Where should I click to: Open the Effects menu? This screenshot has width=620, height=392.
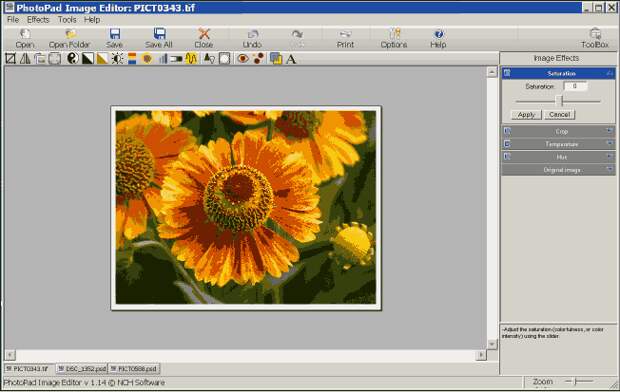click(38, 19)
